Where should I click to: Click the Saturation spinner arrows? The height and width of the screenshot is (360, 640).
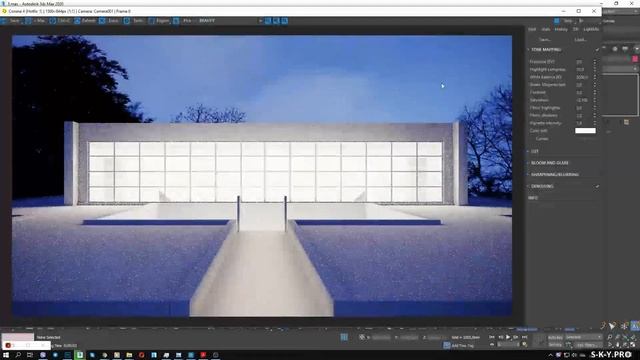tap(595, 100)
